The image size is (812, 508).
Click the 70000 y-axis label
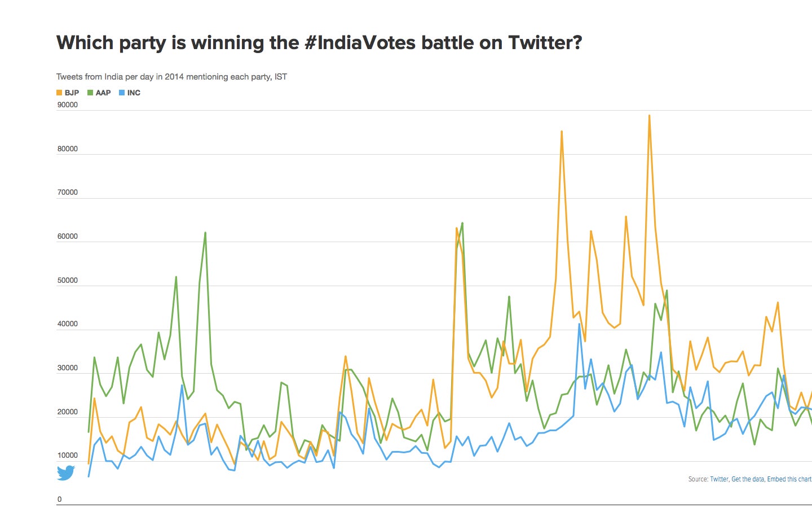coord(68,192)
